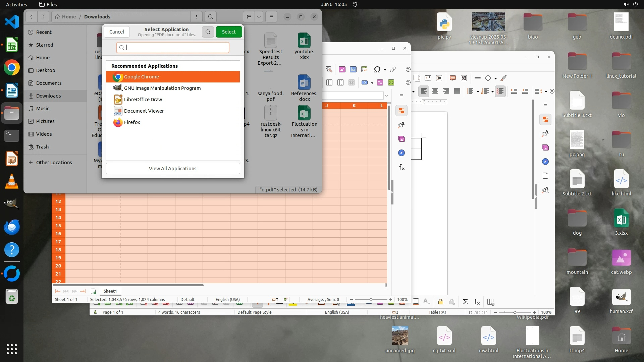This screenshot has height=362, width=644.
Task: Click the Insert Hyperlink chain icon
Action: [393, 69]
